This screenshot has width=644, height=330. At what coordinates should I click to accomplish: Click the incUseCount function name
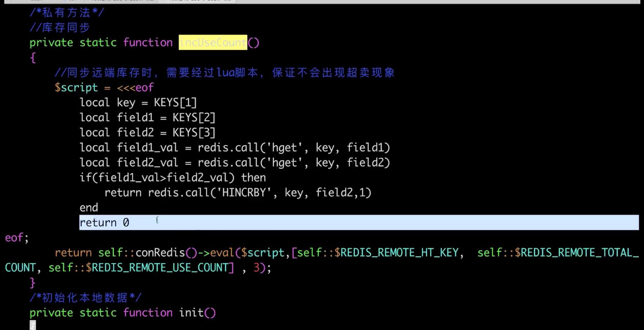[213, 42]
